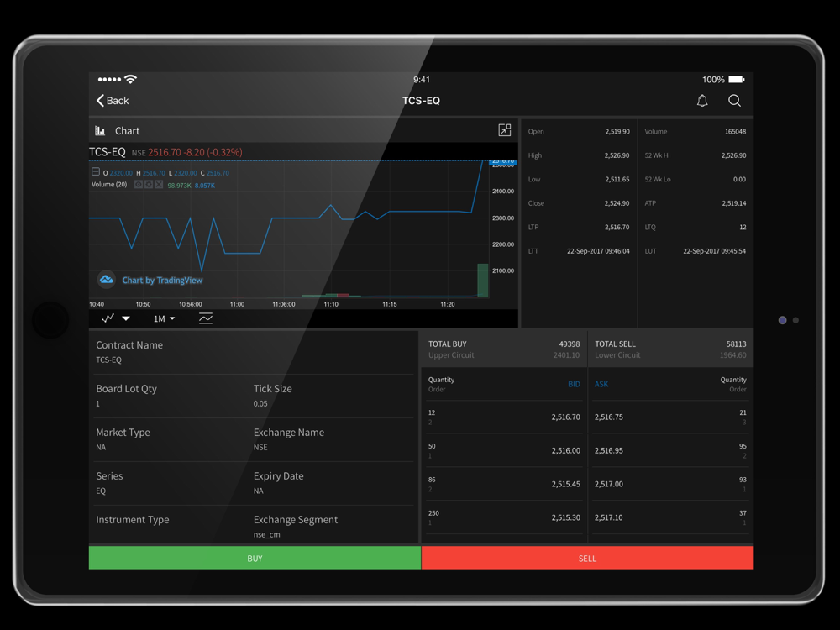Click the Lower Circuit value 1964.60
Image resolution: width=840 pixels, height=630 pixels.
tap(732, 355)
